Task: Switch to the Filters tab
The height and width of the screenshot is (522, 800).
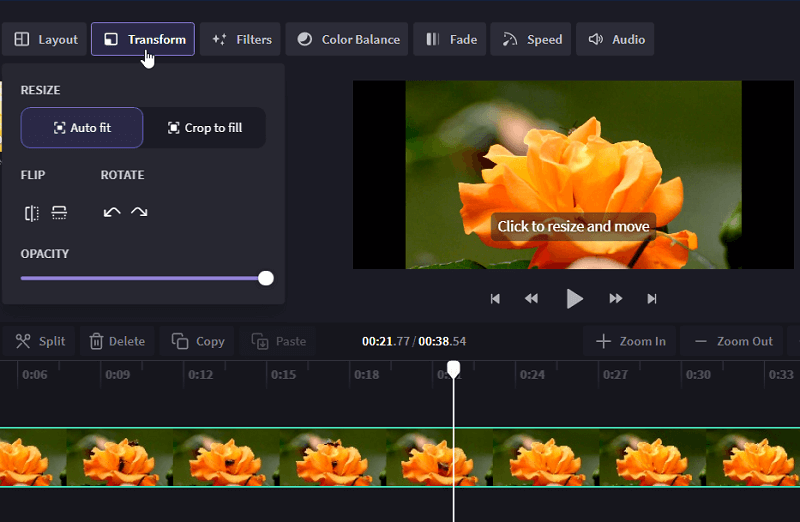Action: tap(240, 39)
